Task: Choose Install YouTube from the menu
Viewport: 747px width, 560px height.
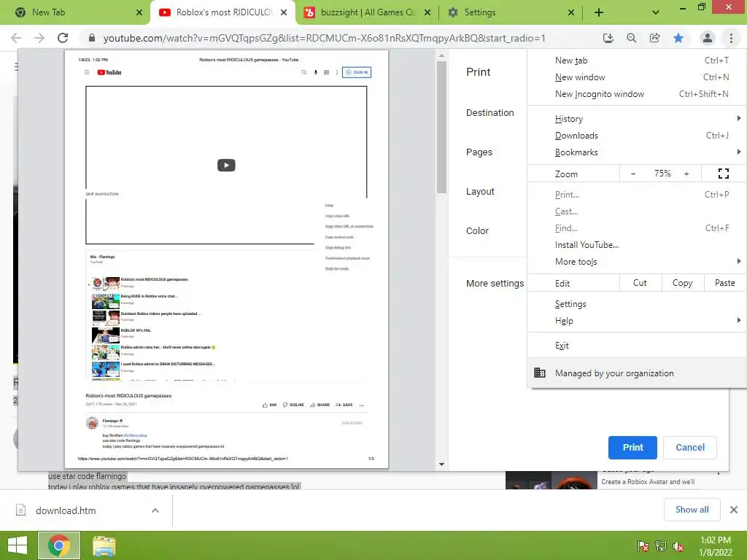Action: tap(637, 245)
